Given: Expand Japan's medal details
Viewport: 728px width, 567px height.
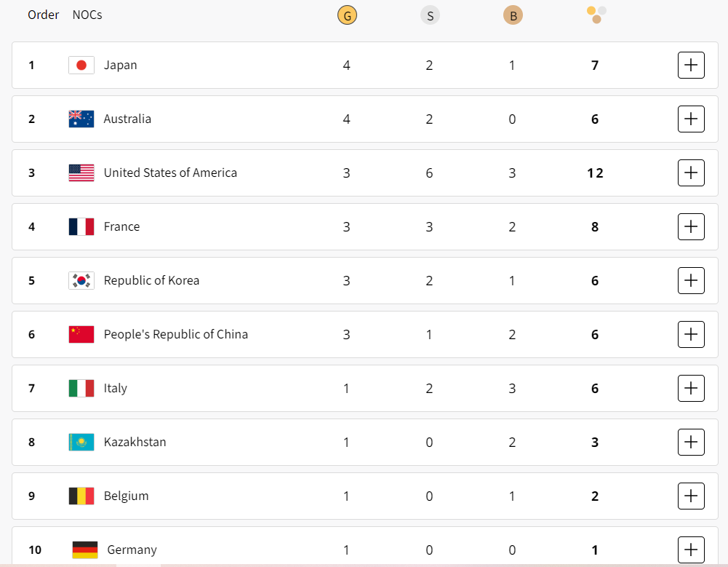Looking at the screenshot, I should [691, 66].
